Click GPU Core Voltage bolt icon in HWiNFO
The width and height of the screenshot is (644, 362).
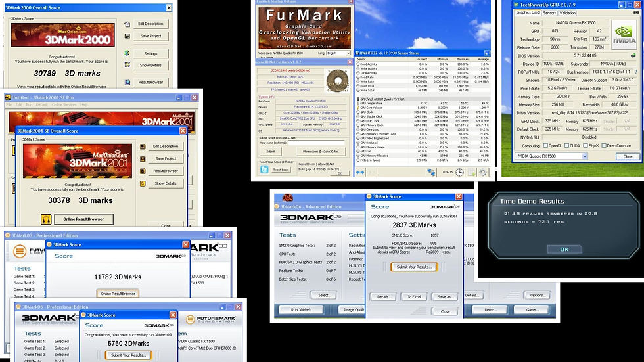pos(357,108)
